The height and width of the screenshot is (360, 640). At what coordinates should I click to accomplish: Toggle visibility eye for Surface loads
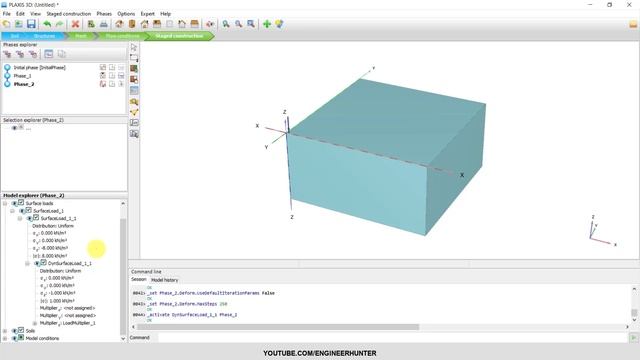click(x=14, y=203)
